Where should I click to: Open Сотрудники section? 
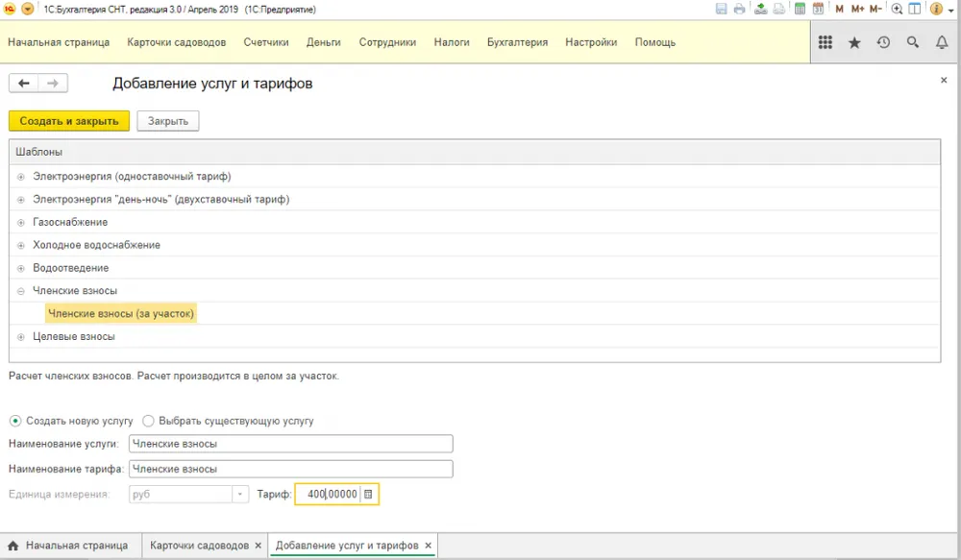387,42
